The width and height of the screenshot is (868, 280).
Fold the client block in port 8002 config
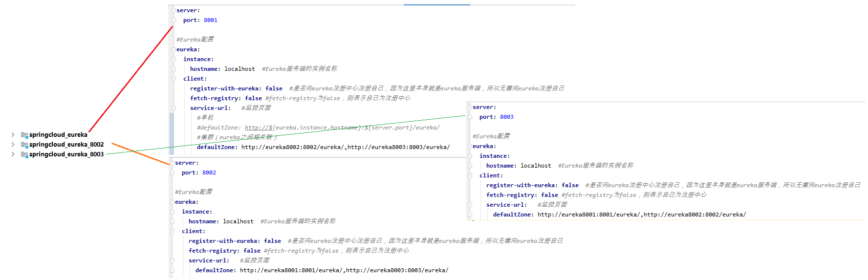[x=172, y=231]
